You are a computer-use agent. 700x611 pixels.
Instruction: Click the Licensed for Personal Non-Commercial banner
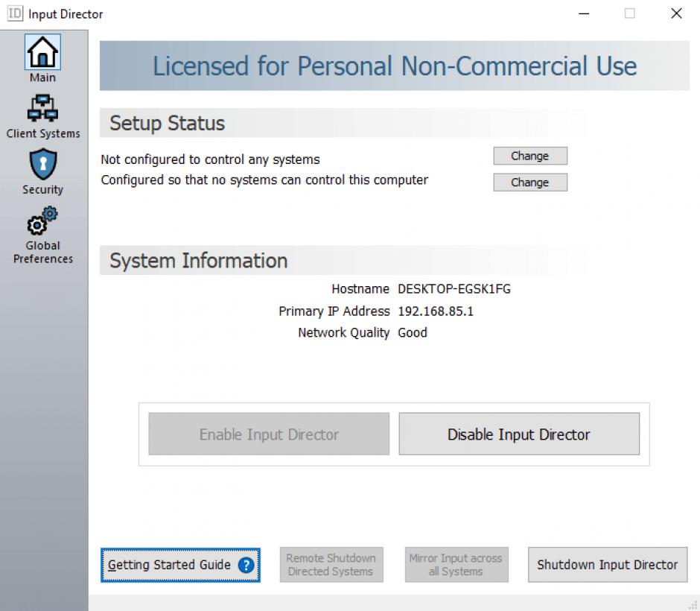tap(394, 66)
